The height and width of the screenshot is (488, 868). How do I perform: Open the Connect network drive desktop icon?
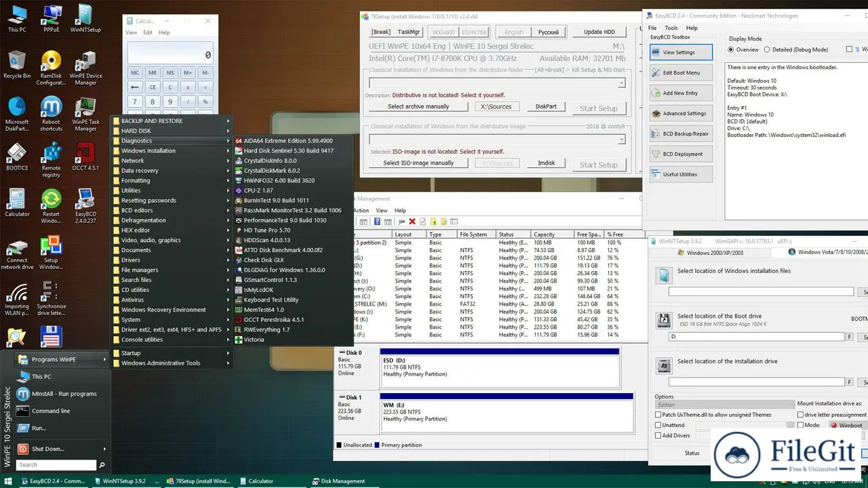[17, 253]
